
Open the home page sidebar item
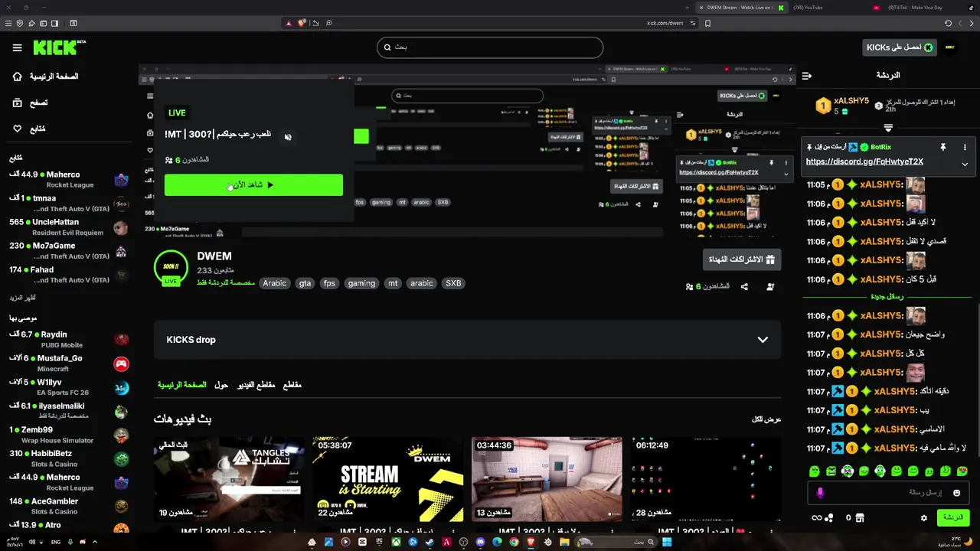click(46, 77)
